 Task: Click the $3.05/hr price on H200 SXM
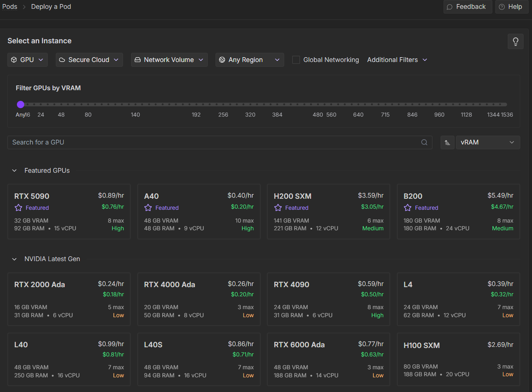[x=372, y=207]
